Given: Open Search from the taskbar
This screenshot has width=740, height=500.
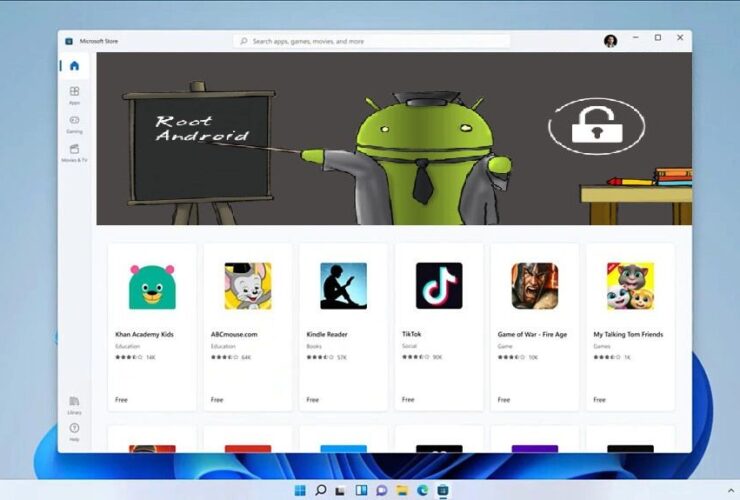Looking at the screenshot, I should click(320, 490).
